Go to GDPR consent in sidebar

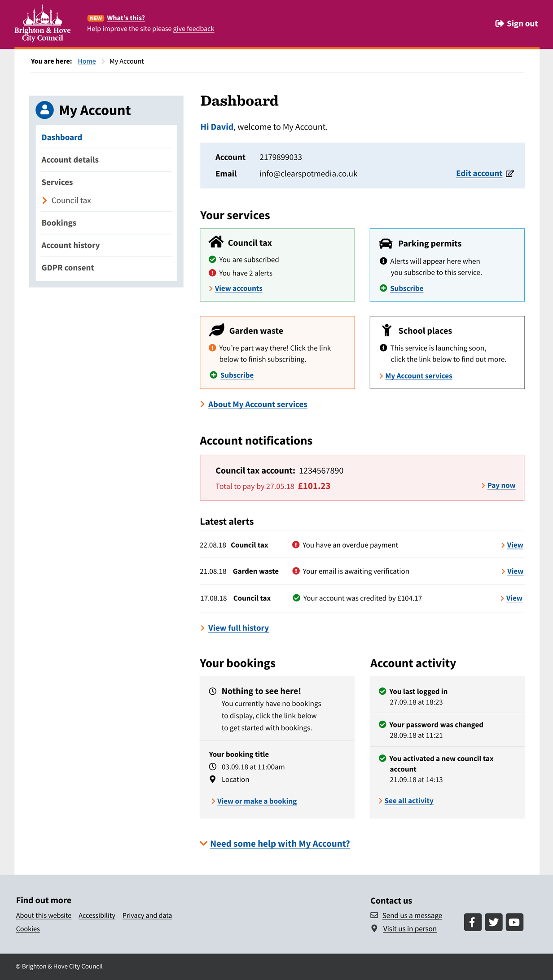[68, 268]
